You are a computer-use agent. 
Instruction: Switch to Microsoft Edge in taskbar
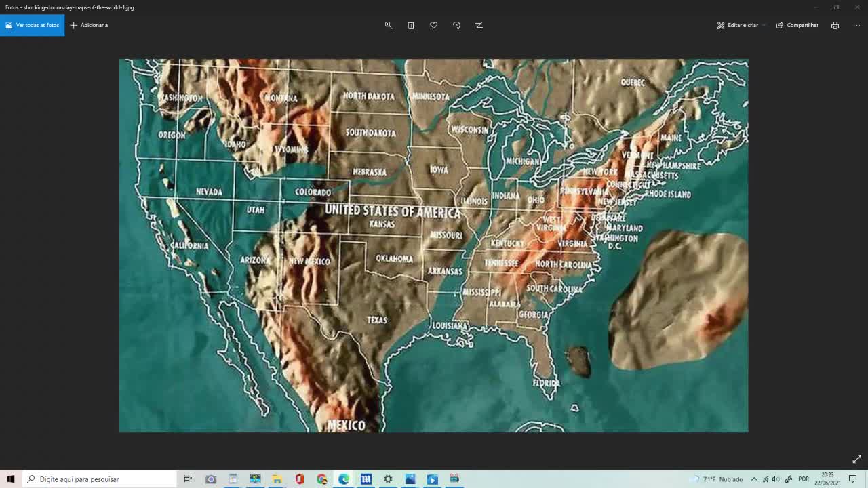tap(344, 479)
